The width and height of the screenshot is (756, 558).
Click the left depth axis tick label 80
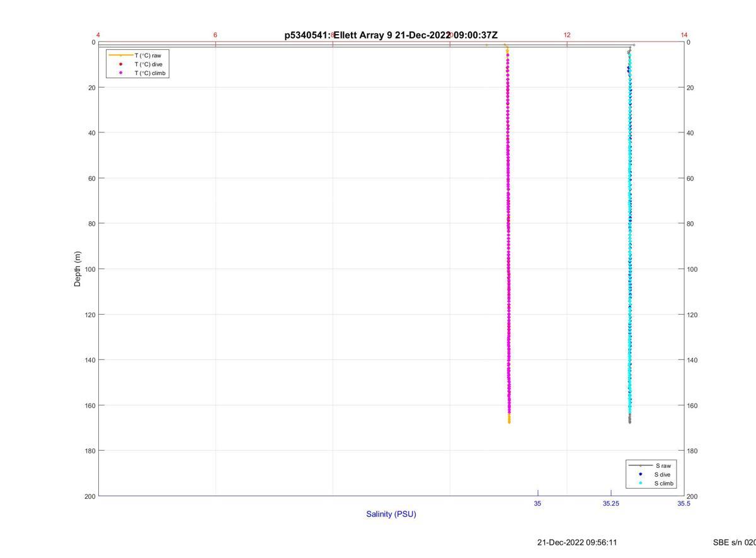[91, 224]
